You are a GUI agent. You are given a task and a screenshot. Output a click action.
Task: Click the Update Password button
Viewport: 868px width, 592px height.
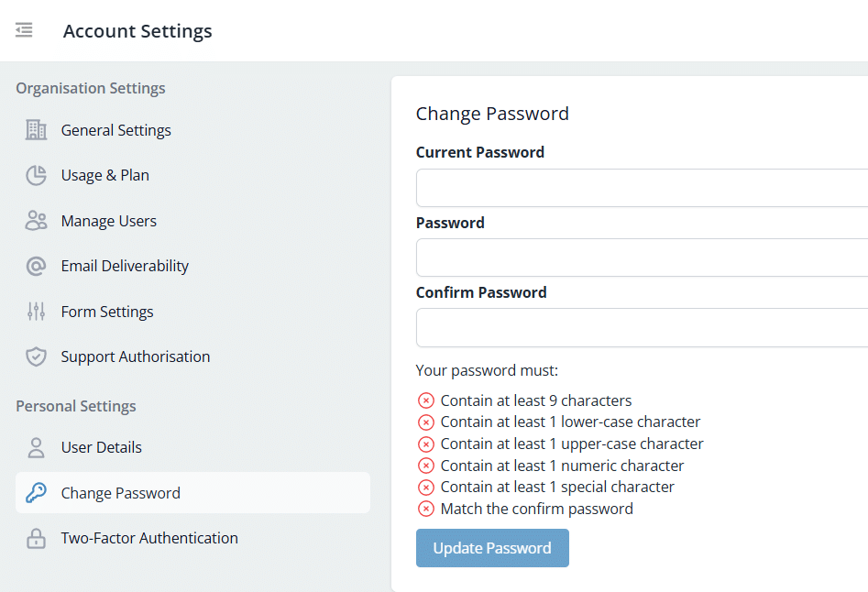coord(492,548)
